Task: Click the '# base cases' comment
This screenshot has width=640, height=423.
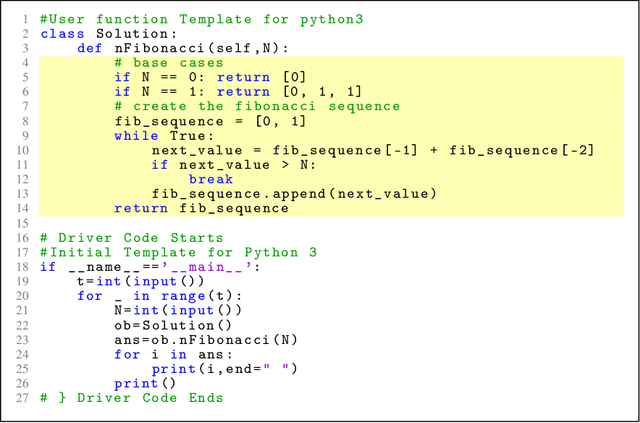Action: coord(169,63)
